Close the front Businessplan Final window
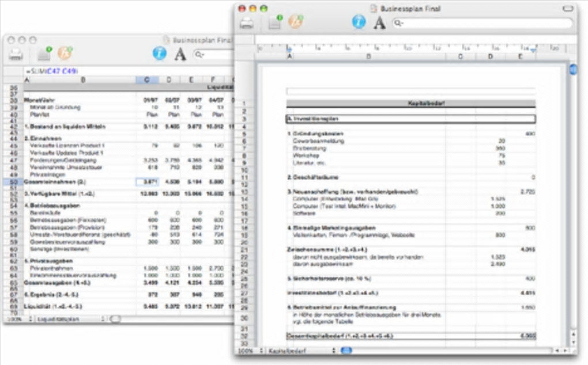The width and height of the screenshot is (588, 365). pos(242,8)
